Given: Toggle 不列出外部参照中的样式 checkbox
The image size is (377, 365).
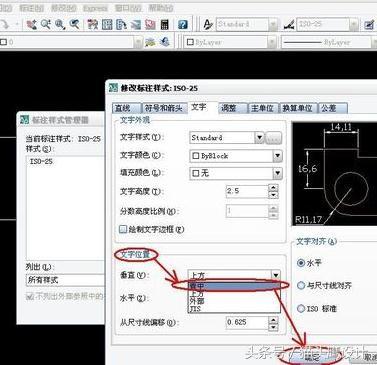Looking at the screenshot, I should (x=30, y=296).
